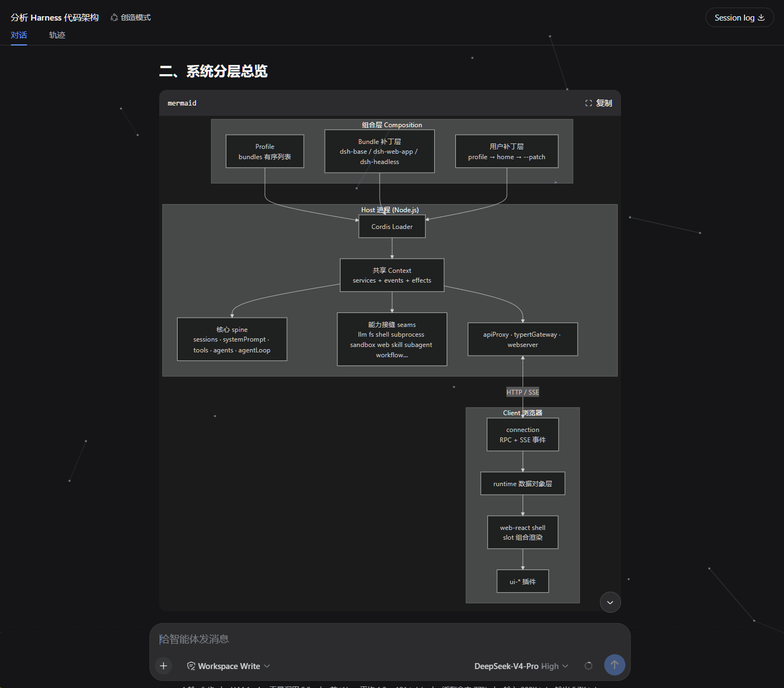The height and width of the screenshot is (688, 784).
Task: Click the HTTP / SSE edge label
Action: click(x=523, y=392)
